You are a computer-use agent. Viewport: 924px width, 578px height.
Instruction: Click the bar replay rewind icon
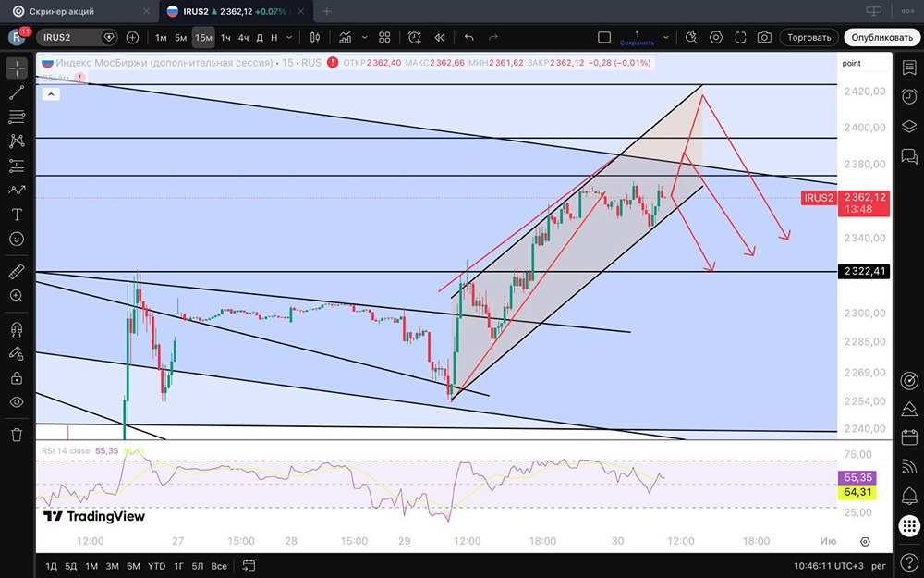pyautogui.click(x=440, y=37)
